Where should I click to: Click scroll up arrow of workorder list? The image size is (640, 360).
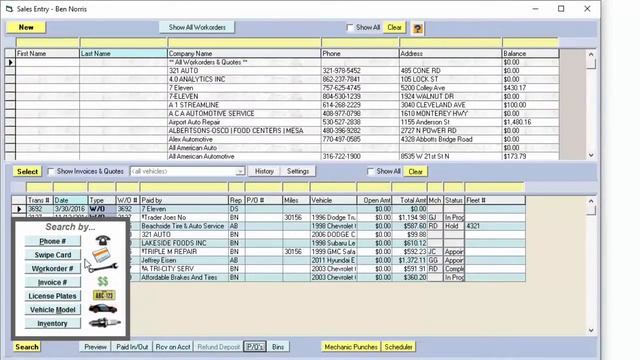tap(591, 200)
